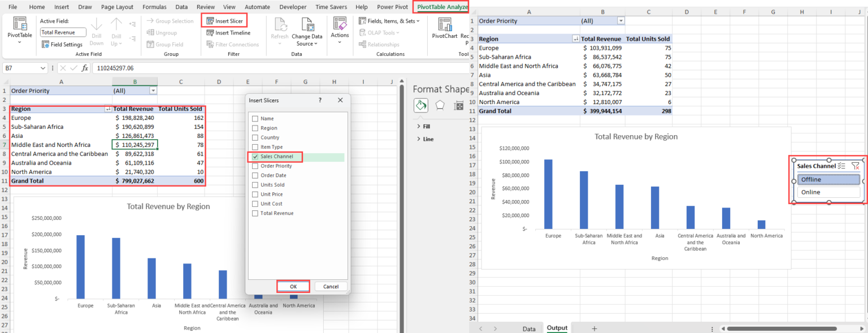The image size is (868, 333).
Task: Select Size & Properties in Format Shape pane
Action: [458, 105]
